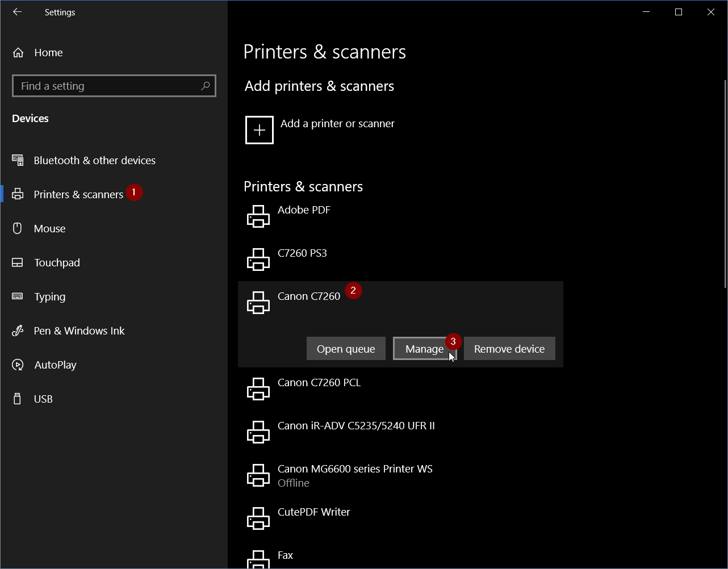Focus the Find a setting search box
Viewport: 728px width, 569px height.
click(114, 86)
